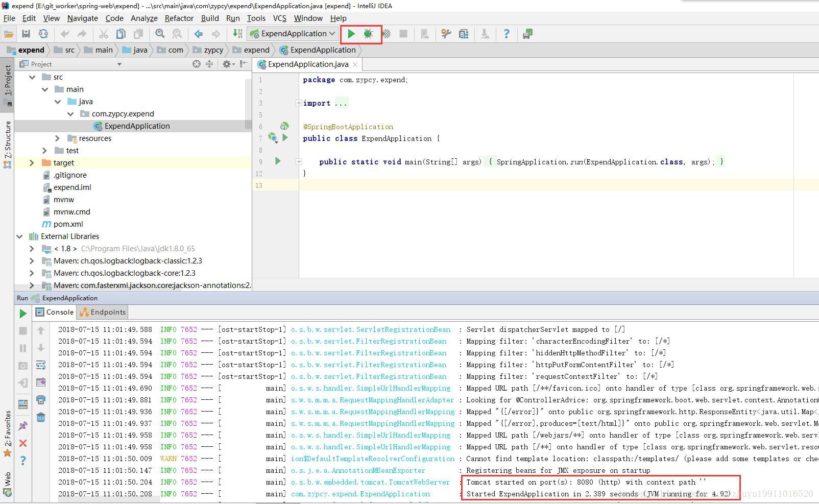Viewport: 819px width, 504px height.
Task: Open Find with the magnifier icon
Action: click(160, 34)
